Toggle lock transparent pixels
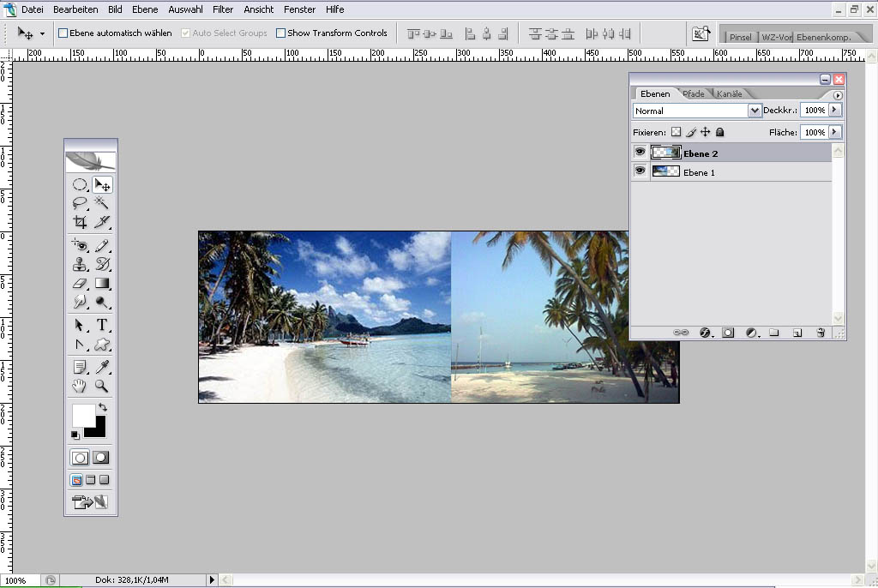Screen dimensions: 878x588 click(676, 132)
